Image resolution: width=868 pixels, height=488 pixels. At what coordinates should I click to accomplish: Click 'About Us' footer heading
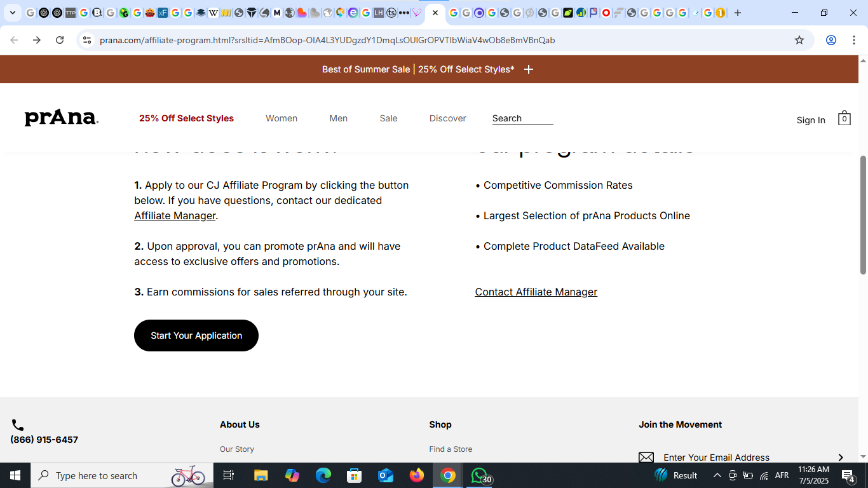pos(240,424)
